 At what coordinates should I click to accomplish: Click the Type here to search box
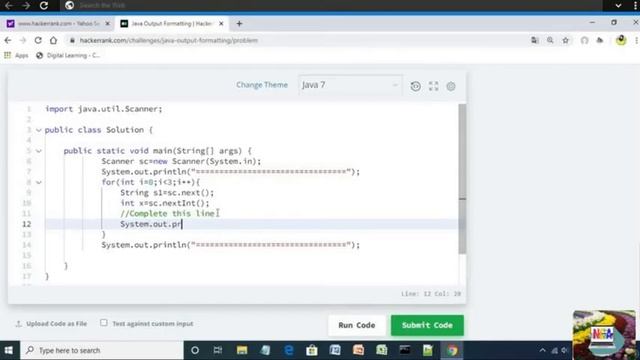coord(102,350)
